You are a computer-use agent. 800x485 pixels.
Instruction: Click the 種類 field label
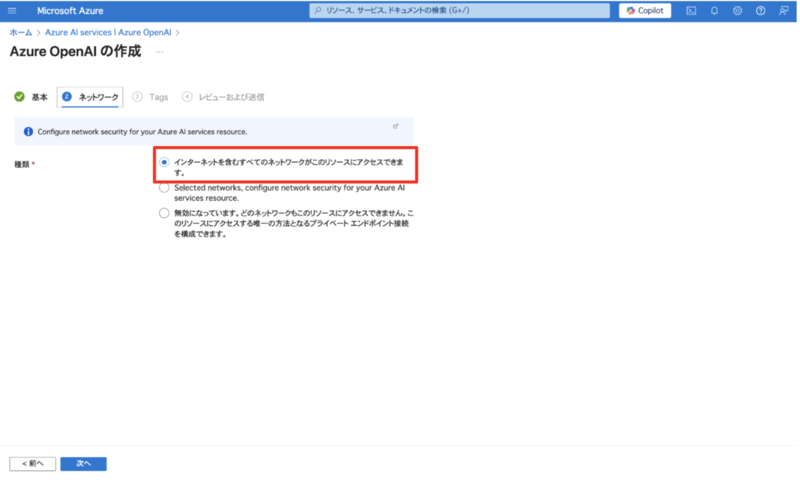pos(22,164)
